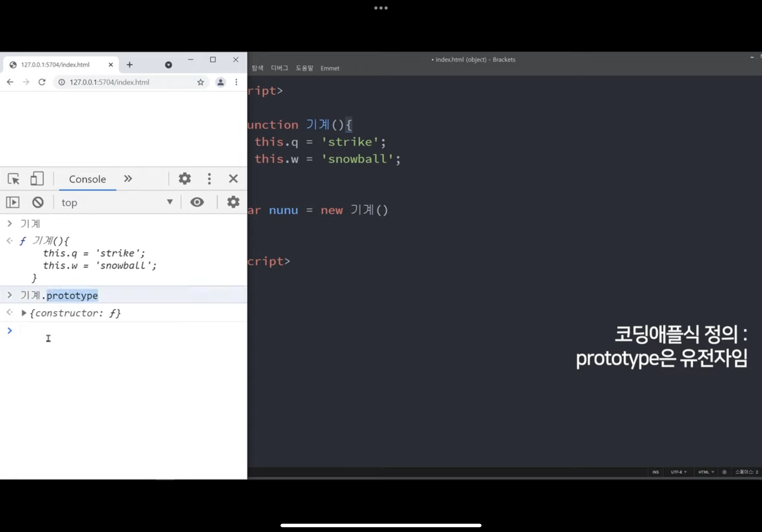This screenshot has width=762, height=532.
Task: Select the Console tab
Action: [87, 179]
